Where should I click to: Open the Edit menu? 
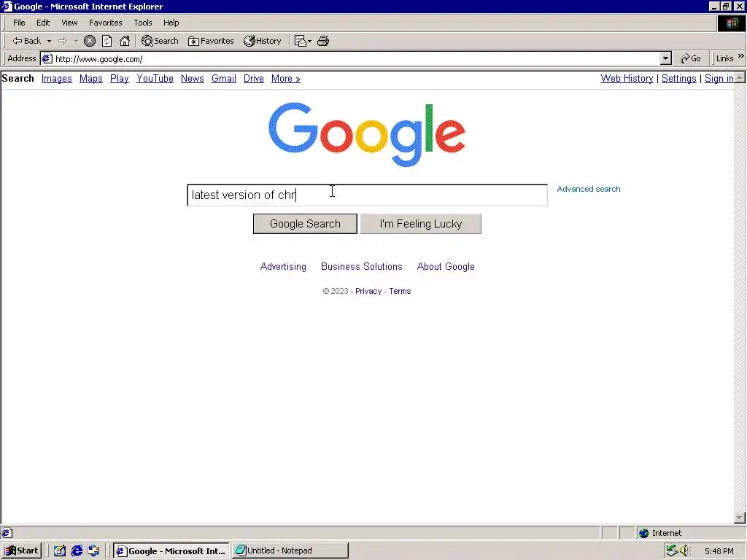tap(43, 23)
